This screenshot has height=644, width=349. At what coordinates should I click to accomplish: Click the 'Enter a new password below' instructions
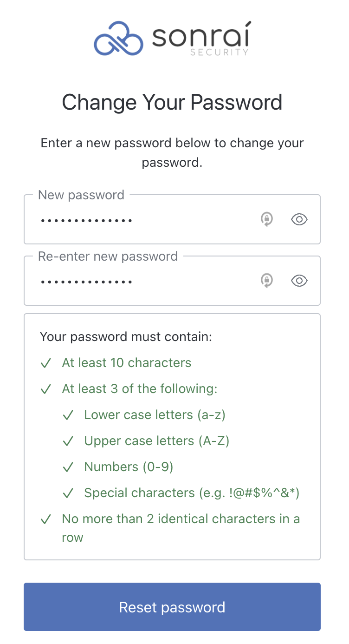(172, 152)
